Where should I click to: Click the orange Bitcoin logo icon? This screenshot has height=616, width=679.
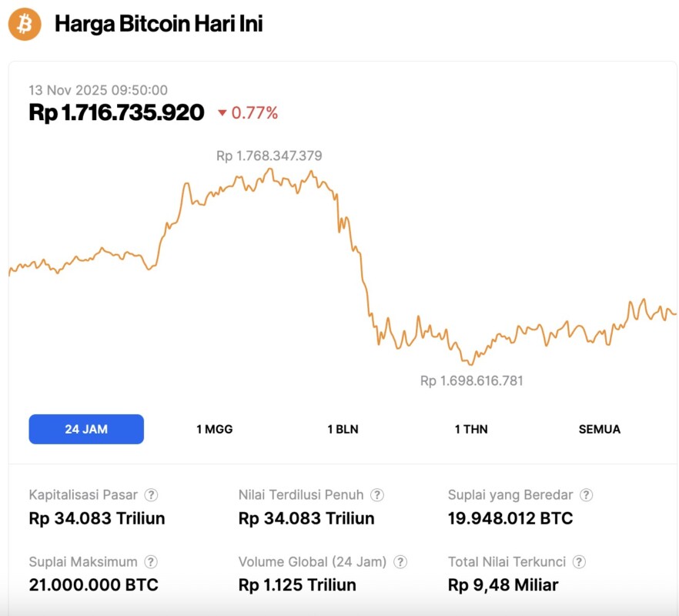click(x=25, y=25)
